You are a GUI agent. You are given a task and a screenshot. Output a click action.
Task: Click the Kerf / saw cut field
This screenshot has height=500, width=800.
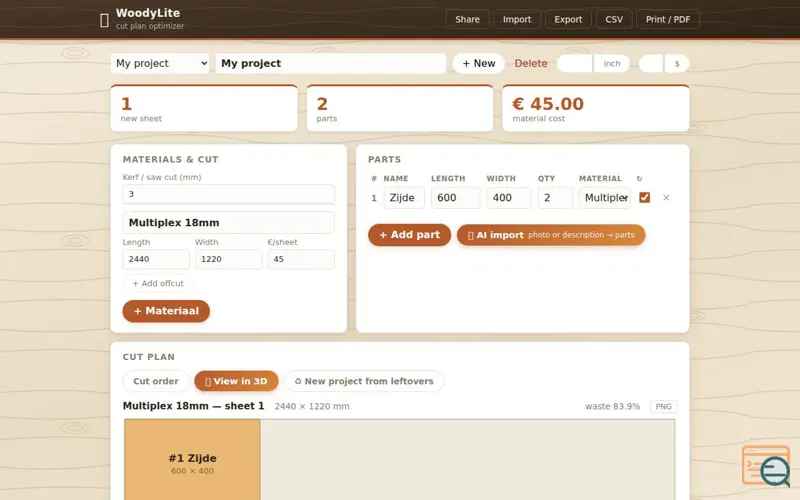(229, 194)
